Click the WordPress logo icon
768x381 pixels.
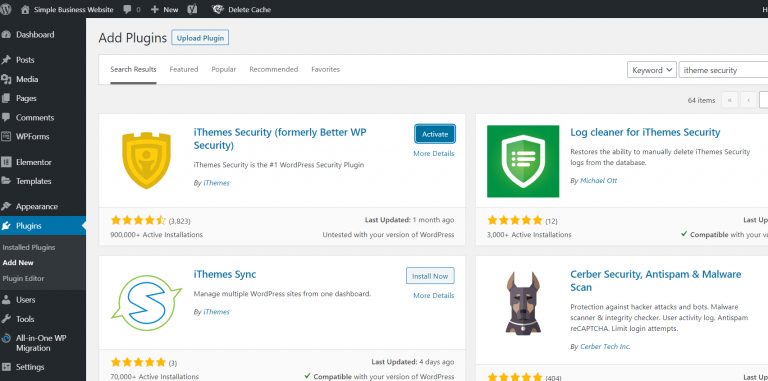click(5, 9)
